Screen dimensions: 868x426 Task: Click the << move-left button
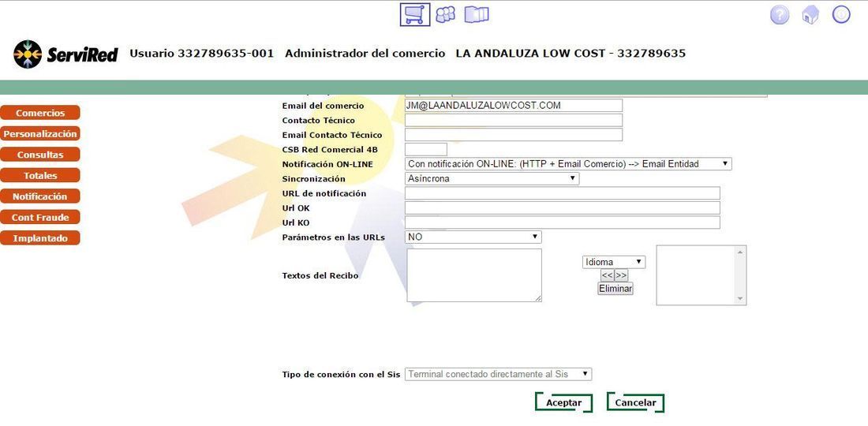[608, 275]
